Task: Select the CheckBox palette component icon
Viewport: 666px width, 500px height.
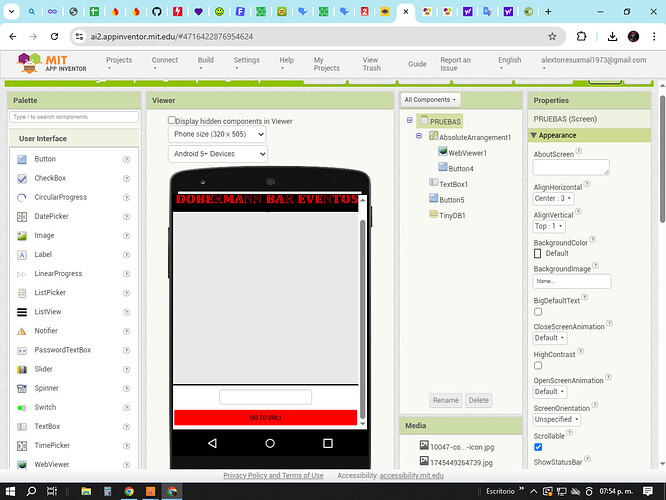Action: 22,178
